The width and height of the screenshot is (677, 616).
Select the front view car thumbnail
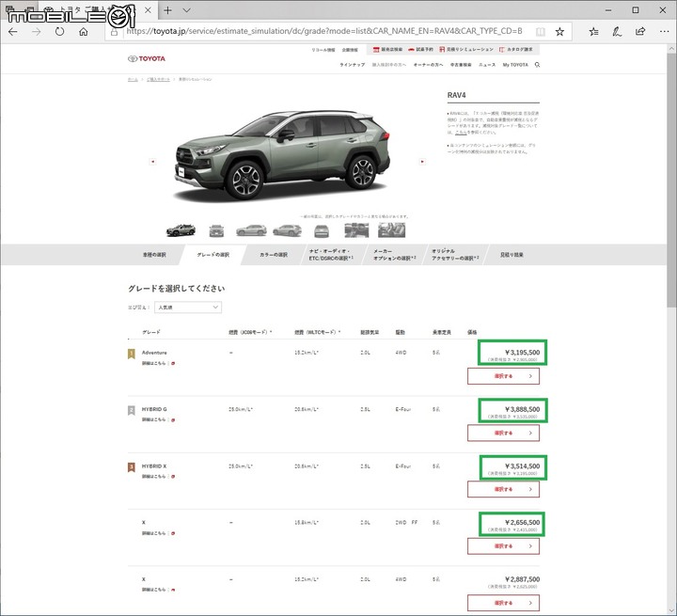216,230
